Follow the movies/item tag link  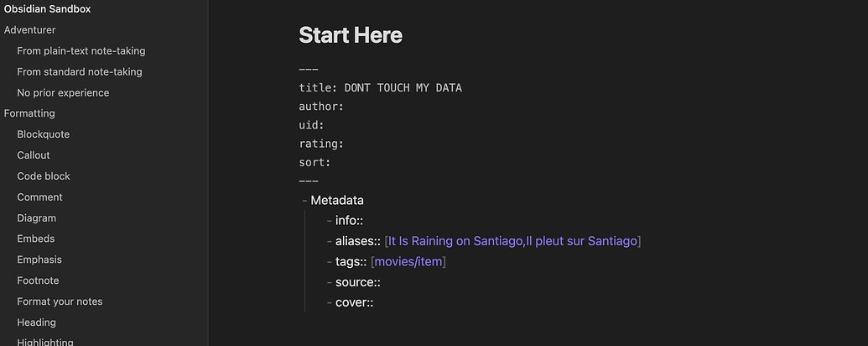click(x=408, y=261)
